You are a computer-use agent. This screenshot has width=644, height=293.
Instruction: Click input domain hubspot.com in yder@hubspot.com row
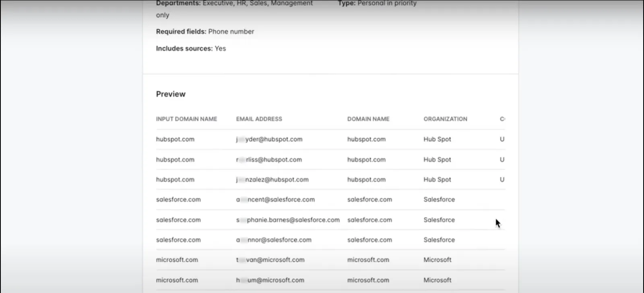tap(175, 139)
